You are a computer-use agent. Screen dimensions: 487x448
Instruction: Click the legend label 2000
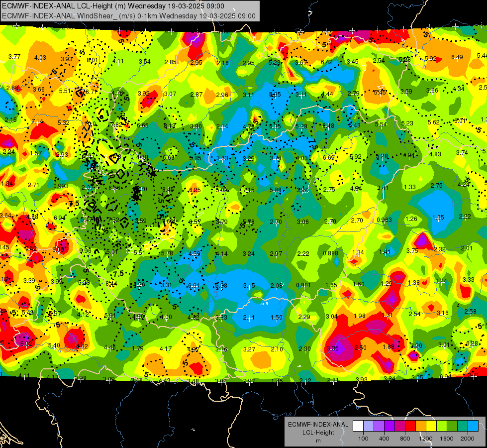coord(468,439)
